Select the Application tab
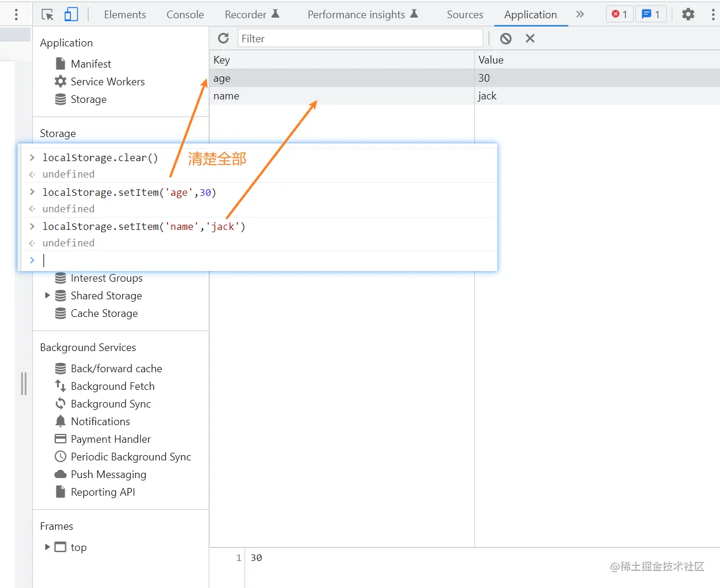Screen dimensions: 720x588 coord(531,15)
